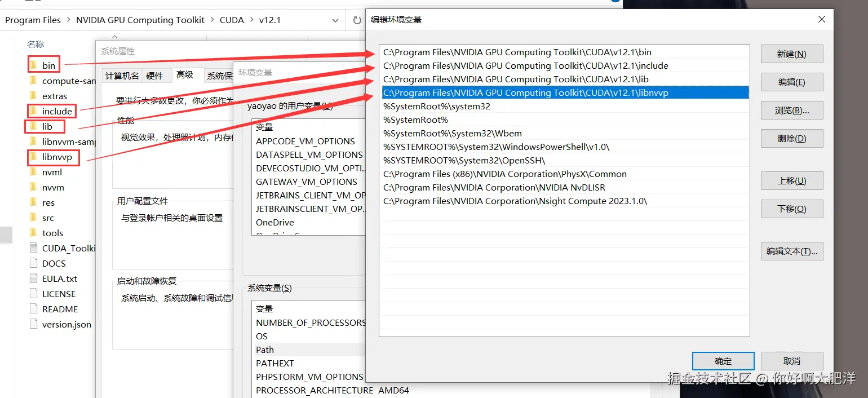
Task: Click the 浏览(B)... button
Action: click(x=791, y=110)
